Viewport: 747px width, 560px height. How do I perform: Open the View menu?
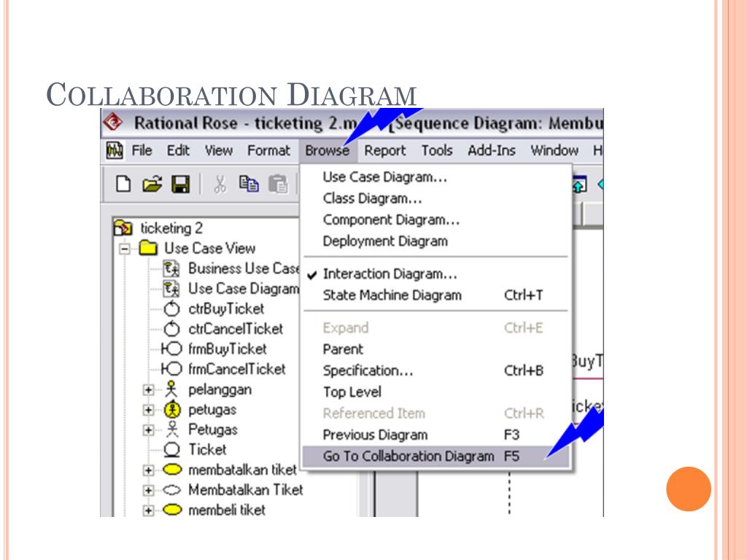click(219, 150)
